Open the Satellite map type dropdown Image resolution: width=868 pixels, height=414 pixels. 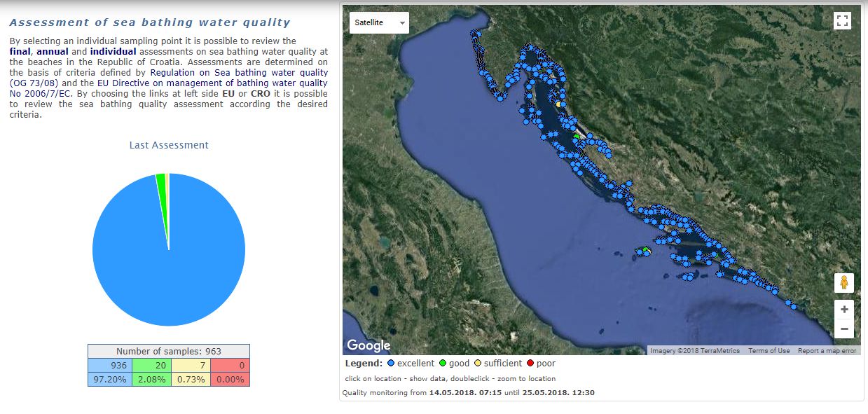[x=379, y=22]
